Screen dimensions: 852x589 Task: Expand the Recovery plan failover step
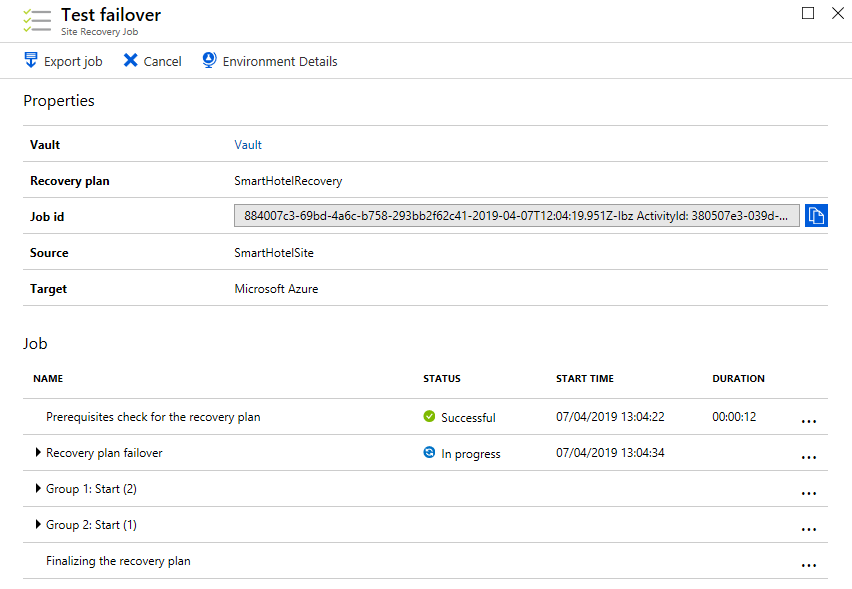tap(38, 452)
